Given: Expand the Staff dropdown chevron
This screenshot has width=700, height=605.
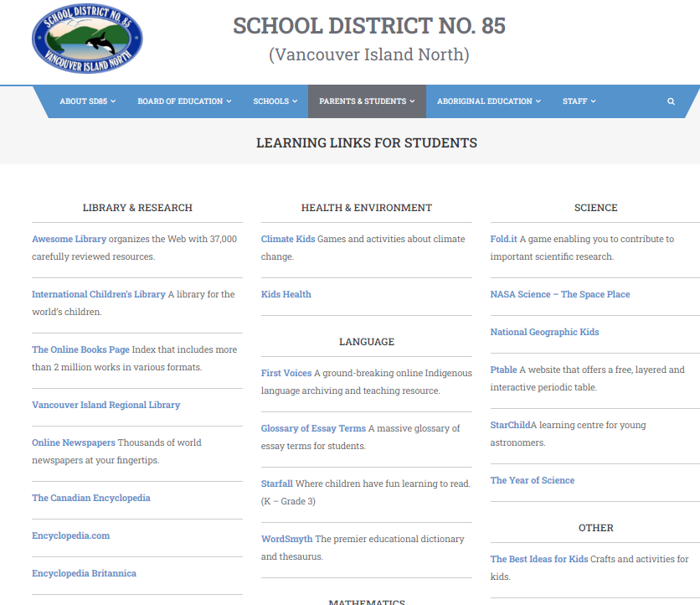Looking at the screenshot, I should coord(594,101).
